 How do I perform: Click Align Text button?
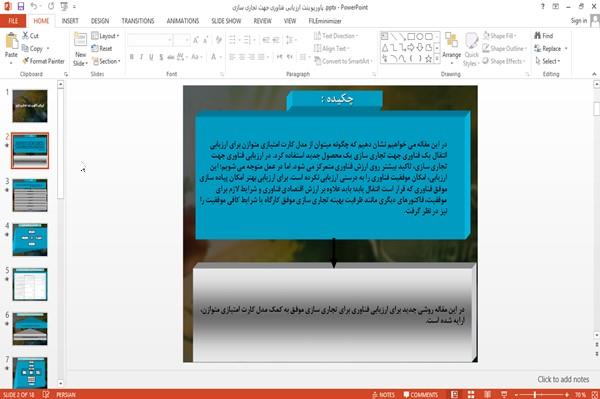click(331, 49)
